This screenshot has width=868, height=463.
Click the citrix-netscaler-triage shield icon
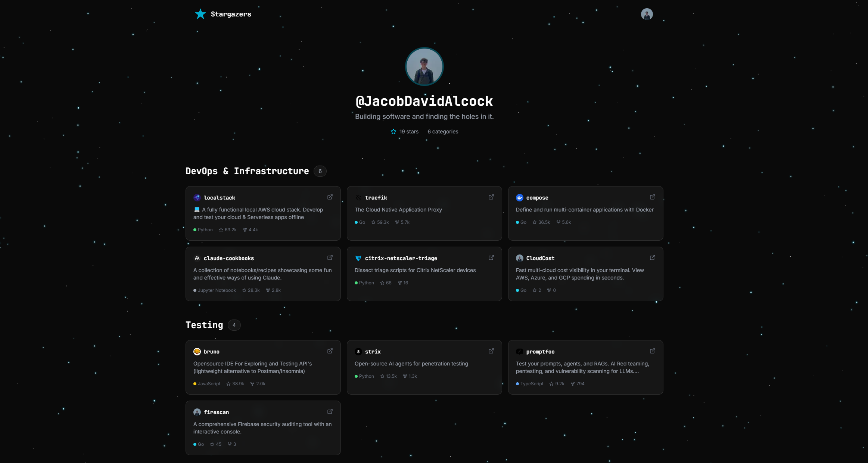(x=358, y=258)
